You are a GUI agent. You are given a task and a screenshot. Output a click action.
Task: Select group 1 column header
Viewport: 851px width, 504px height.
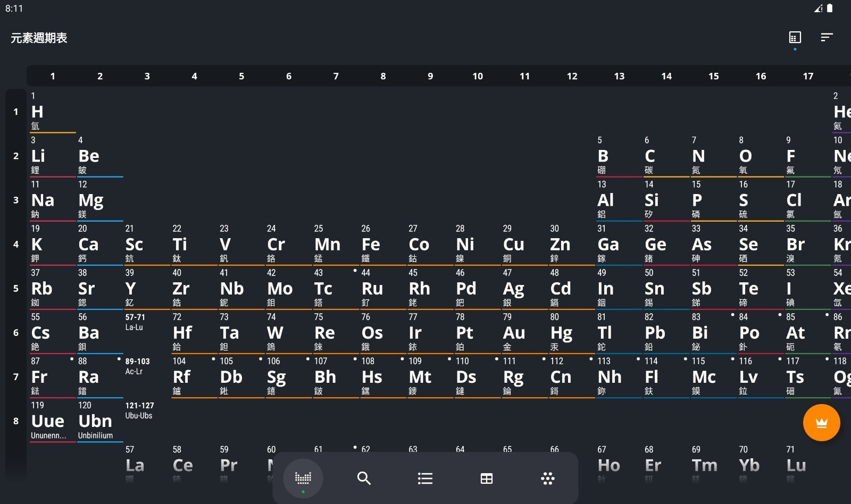[53, 76]
